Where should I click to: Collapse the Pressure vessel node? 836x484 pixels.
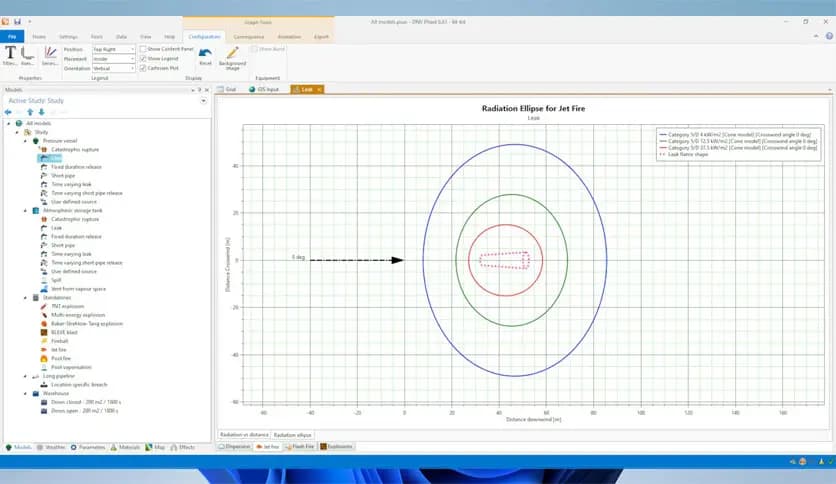point(25,141)
